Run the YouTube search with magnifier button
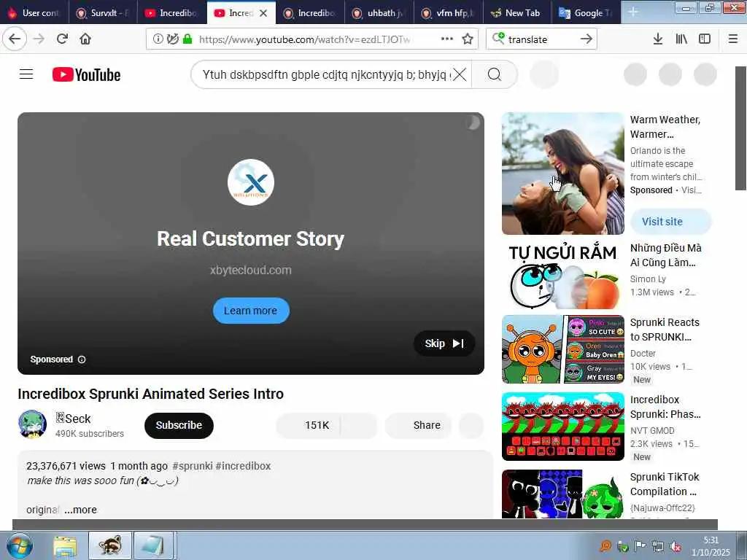 495,75
